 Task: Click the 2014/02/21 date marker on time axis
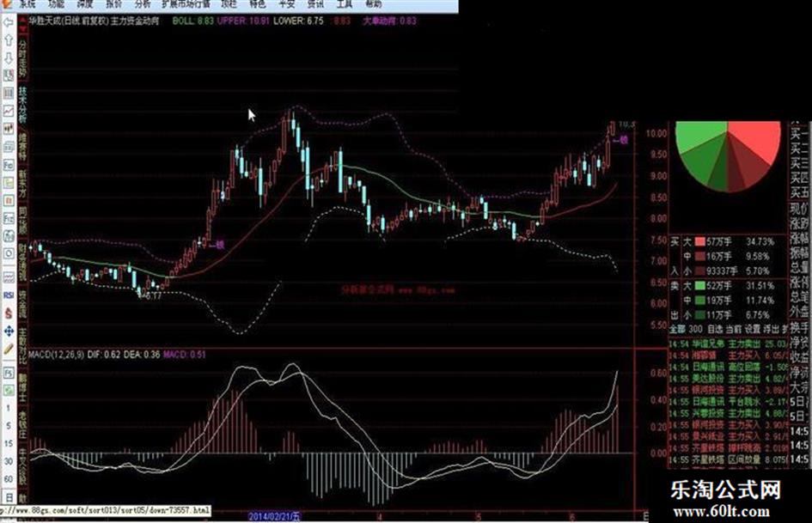click(274, 516)
